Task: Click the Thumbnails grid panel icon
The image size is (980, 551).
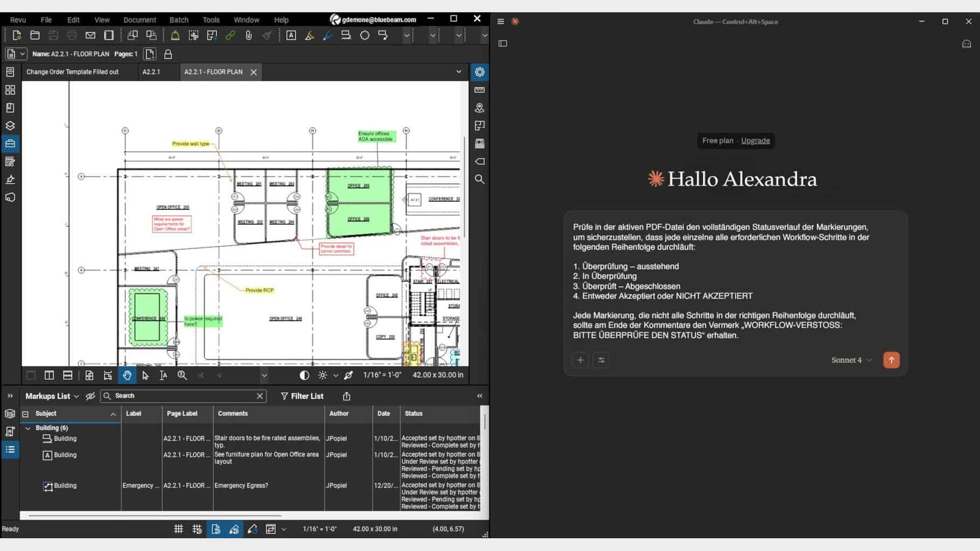Action: (x=10, y=90)
